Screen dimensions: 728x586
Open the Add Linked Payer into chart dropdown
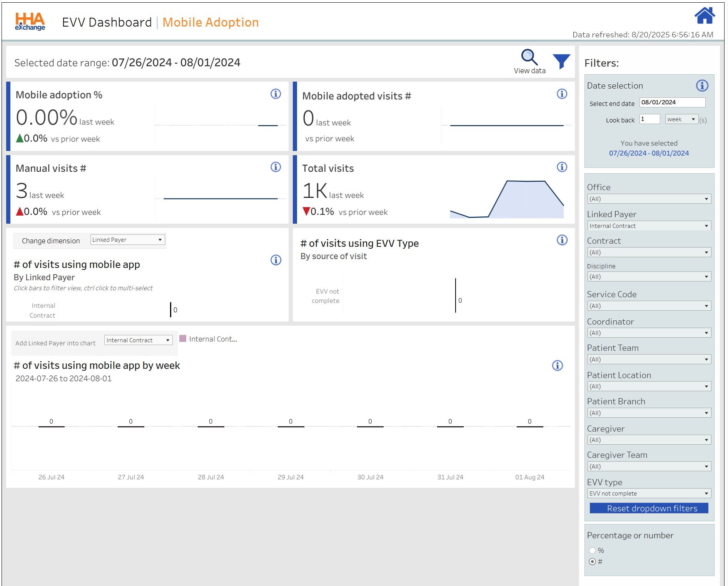[138, 340]
